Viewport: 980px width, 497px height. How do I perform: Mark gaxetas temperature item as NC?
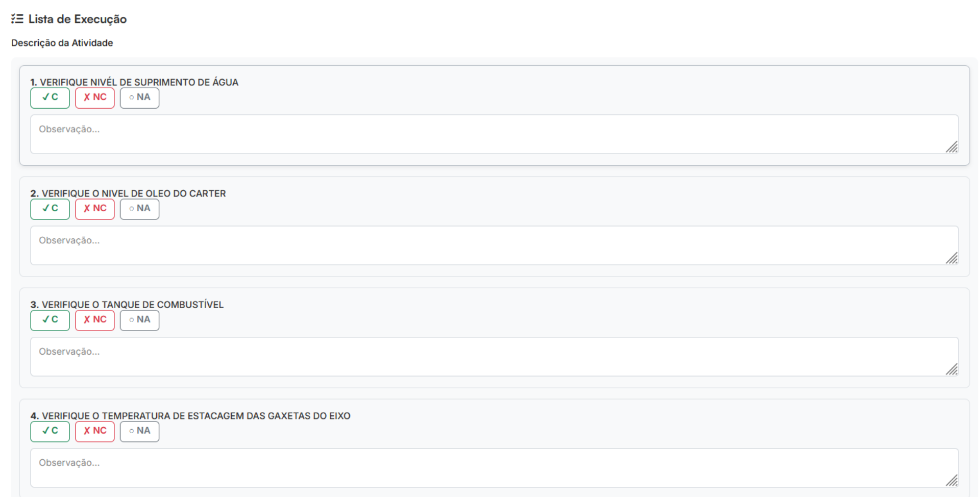[95, 431]
